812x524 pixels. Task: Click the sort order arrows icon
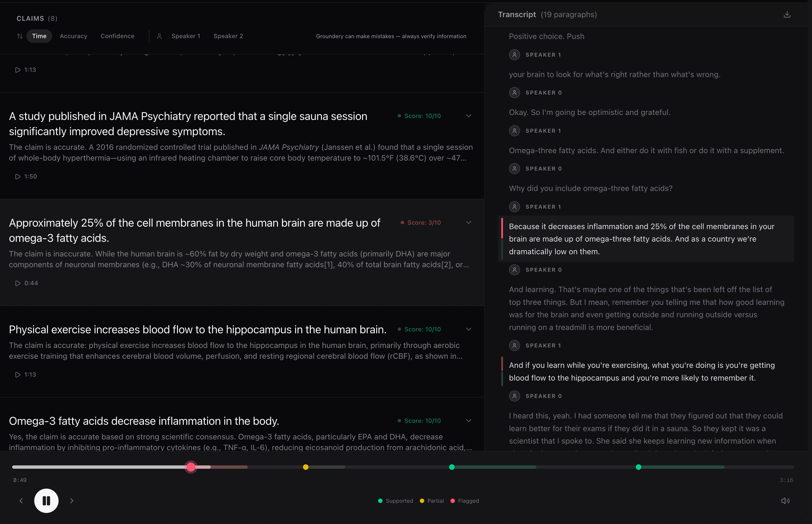click(20, 36)
